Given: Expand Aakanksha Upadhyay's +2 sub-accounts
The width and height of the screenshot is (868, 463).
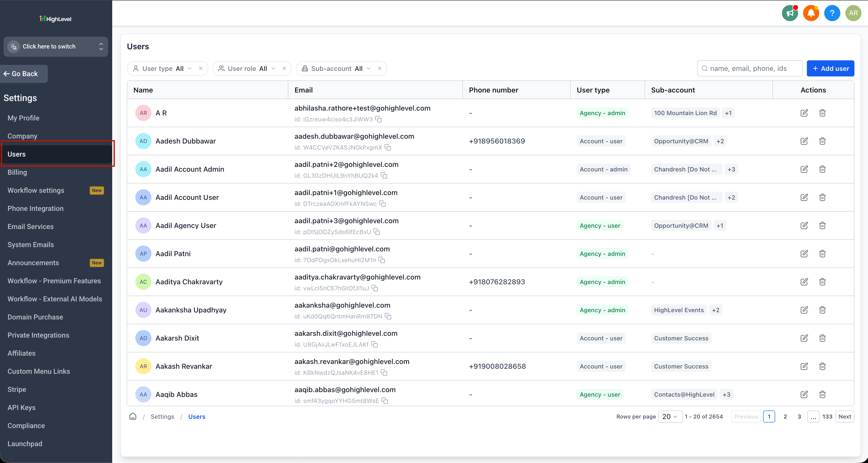Looking at the screenshot, I should pyautogui.click(x=716, y=310).
